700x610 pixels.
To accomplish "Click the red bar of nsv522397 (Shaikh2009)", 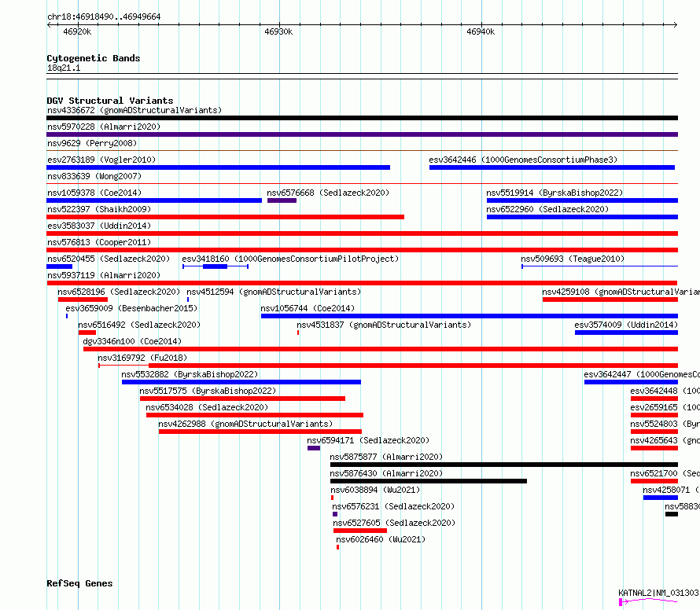I will 226,217.
